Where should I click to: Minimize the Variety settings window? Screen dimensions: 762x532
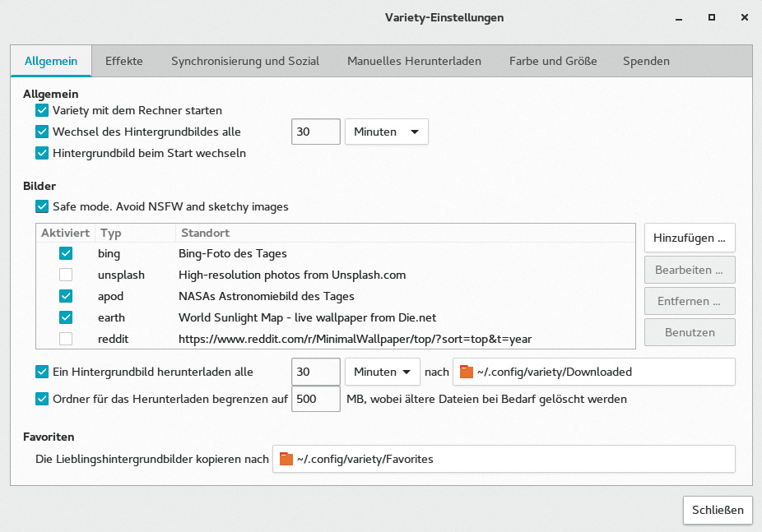point(678,17)
